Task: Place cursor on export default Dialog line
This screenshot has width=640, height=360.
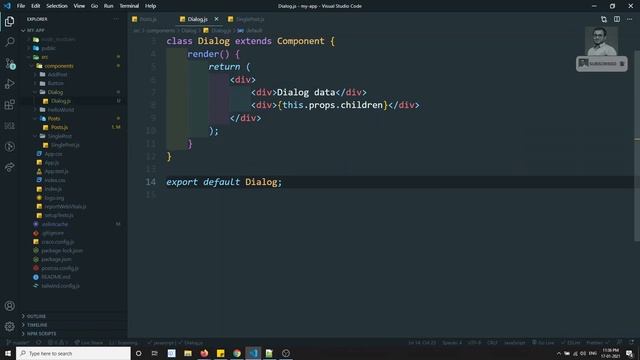Action: [x=224, y=182]
